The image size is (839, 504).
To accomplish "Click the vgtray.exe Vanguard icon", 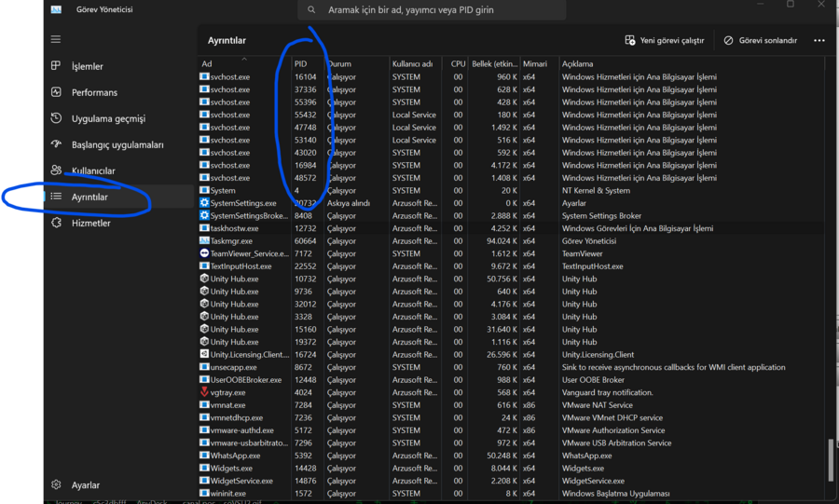I will 204,392.
